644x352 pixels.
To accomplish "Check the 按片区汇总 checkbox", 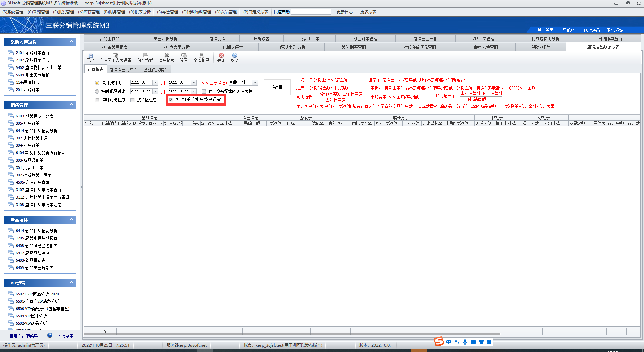I will (132, 100).
